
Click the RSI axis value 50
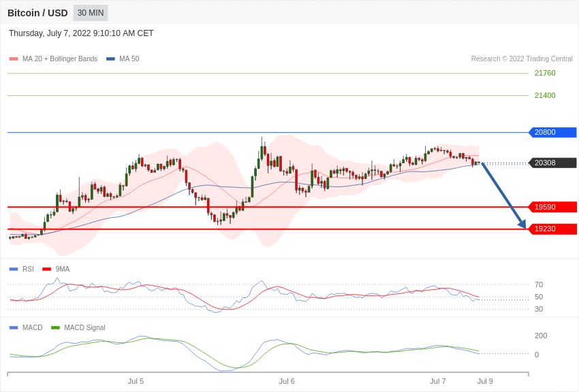[x=539, y=297]
